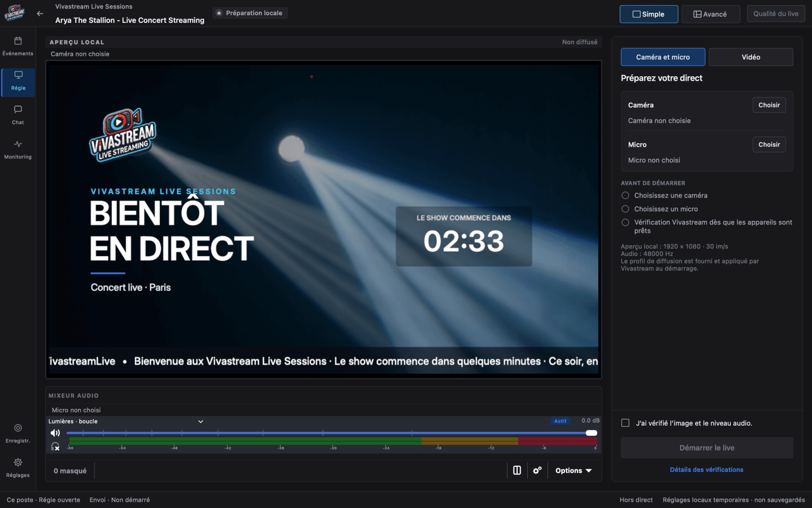Screen dimensions: 812x508
Task: Open Détails des vérifications link
Action: 706,470
